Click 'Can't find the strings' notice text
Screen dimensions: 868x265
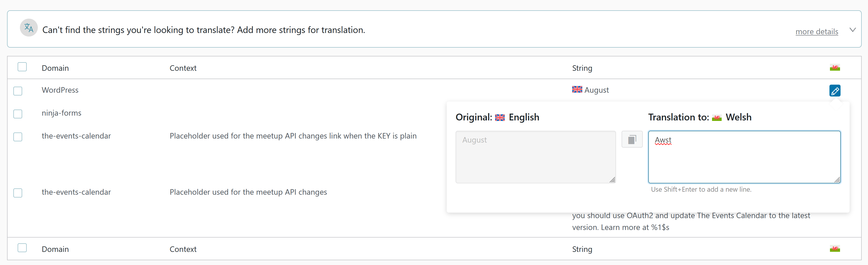(204, 30)
